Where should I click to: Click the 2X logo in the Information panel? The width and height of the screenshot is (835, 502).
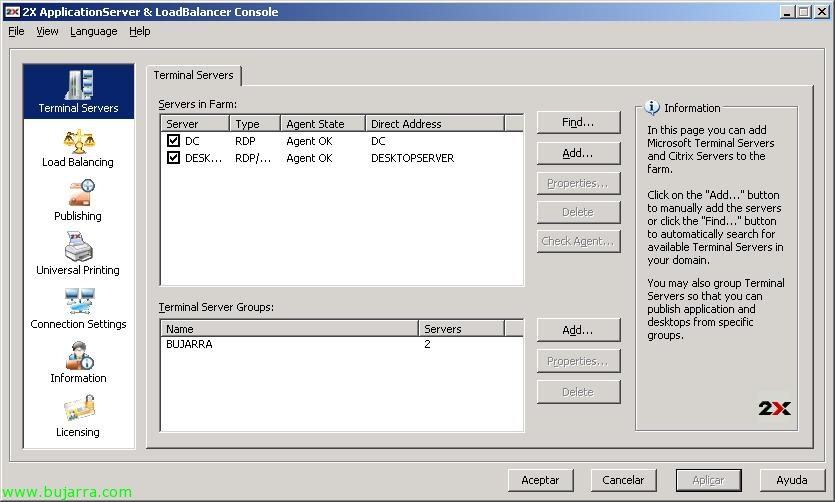774,408
